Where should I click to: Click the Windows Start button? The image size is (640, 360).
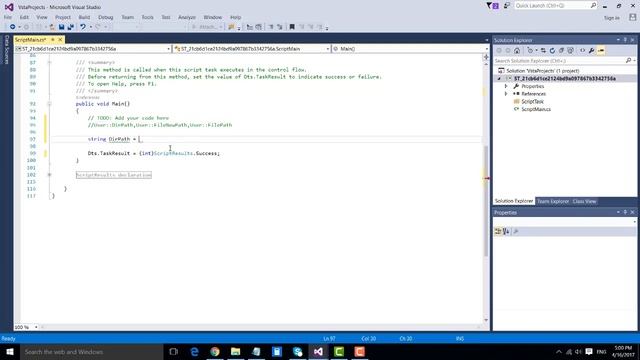coord(10,351)
